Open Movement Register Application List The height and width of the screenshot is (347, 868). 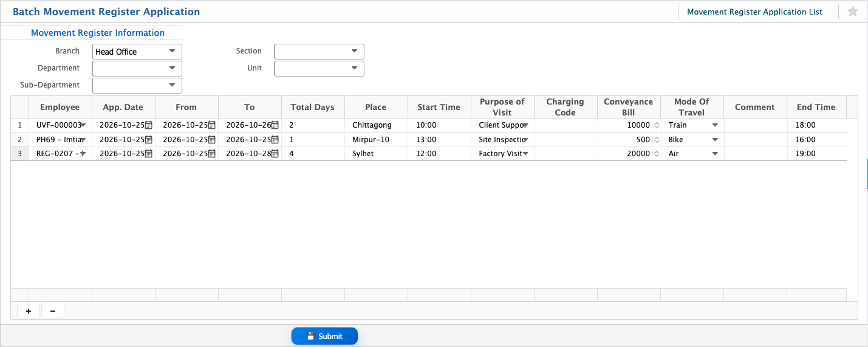[754, 12]
